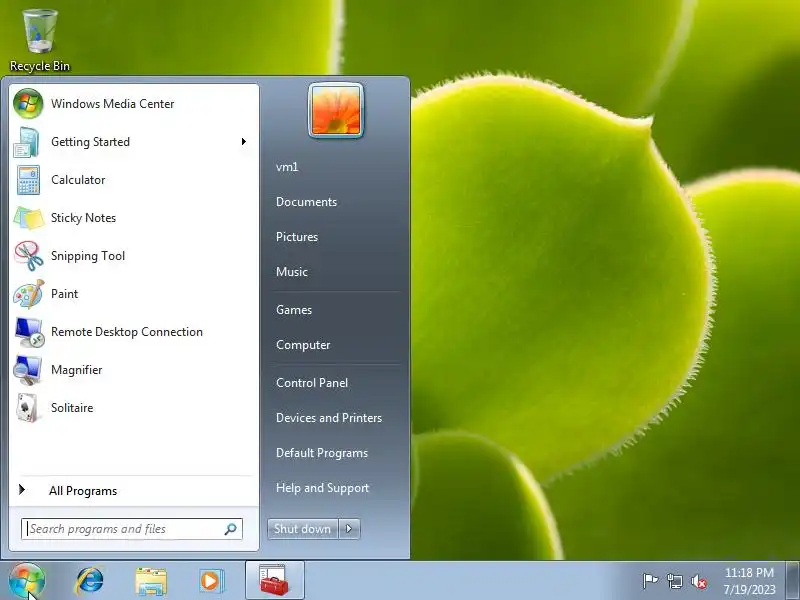The width and height of the screenshot is (800, 600).
Task: Click the Start orb button
Action: pos(27,581)
